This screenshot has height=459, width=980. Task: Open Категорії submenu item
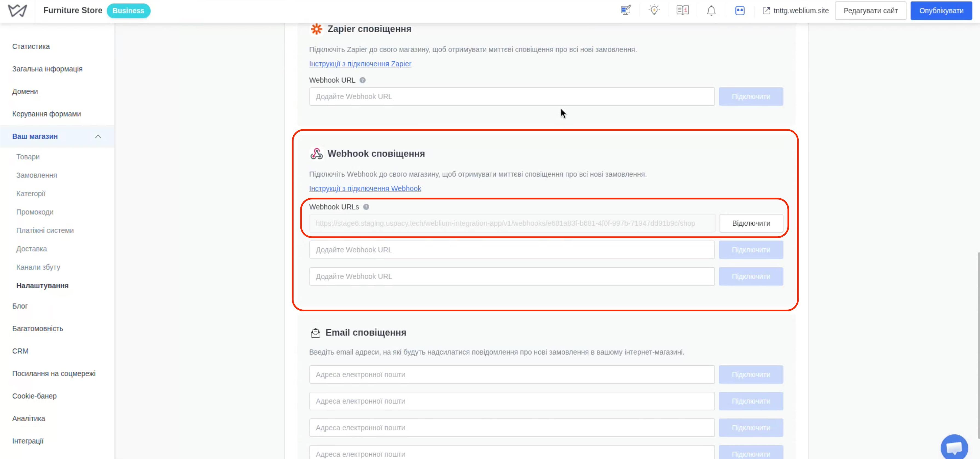point(31,194)
